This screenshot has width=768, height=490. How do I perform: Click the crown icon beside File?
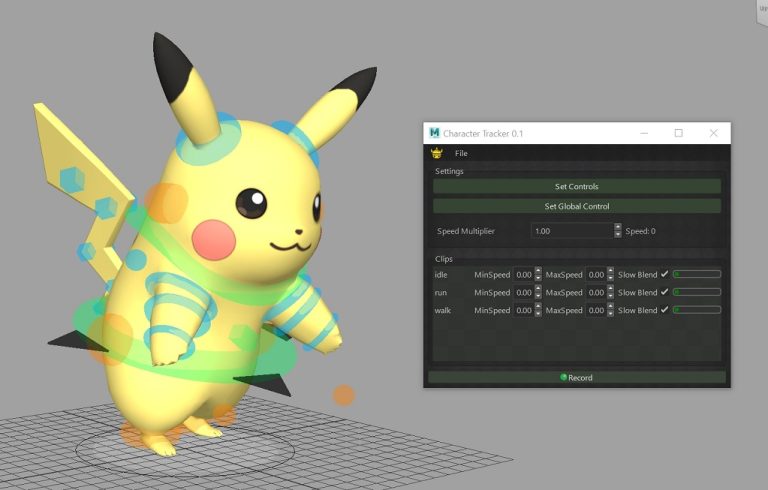point(436,153)
